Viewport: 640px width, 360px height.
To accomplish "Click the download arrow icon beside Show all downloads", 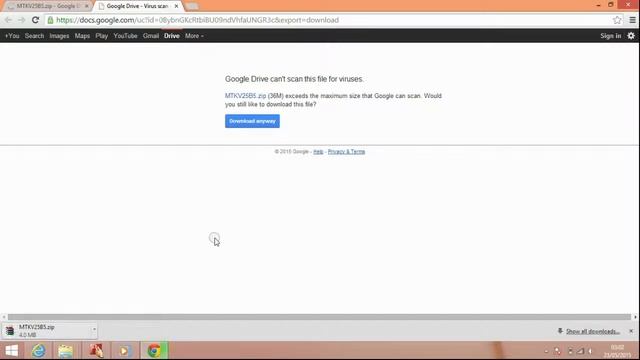I will click(x=560, y=331).
